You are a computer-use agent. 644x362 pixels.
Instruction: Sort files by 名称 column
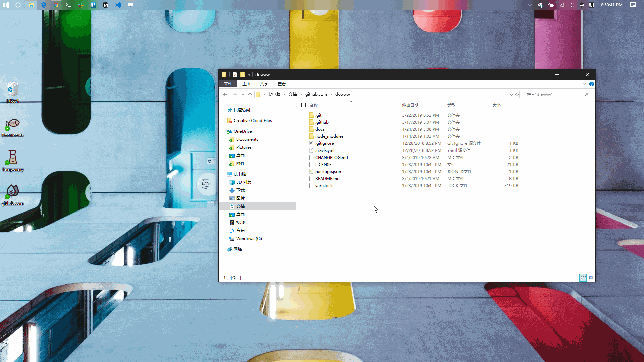pyautogui.click(x=314, y=105)
